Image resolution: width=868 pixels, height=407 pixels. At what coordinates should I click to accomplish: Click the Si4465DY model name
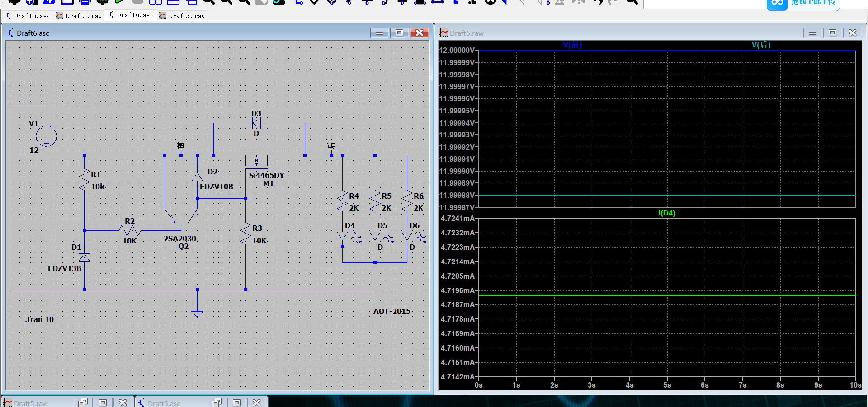click(267, 175)
